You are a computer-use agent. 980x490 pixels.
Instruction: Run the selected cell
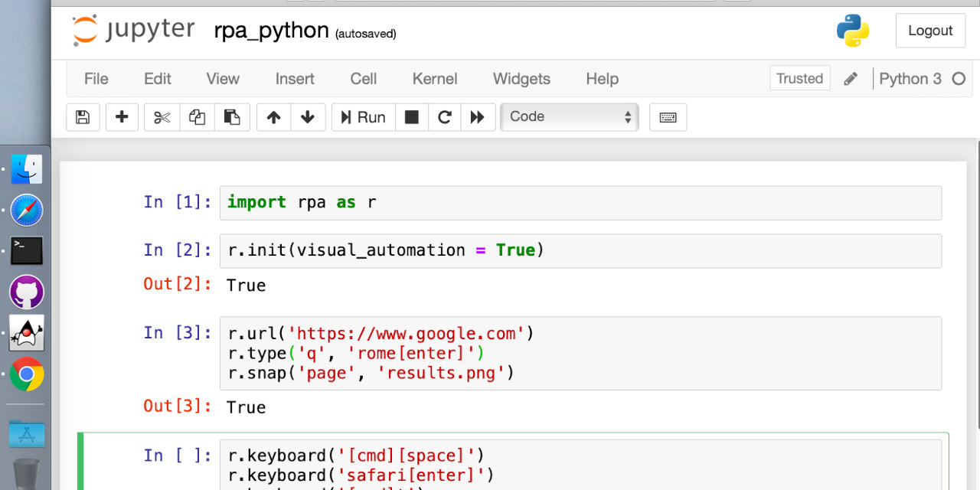pos(362,116)
